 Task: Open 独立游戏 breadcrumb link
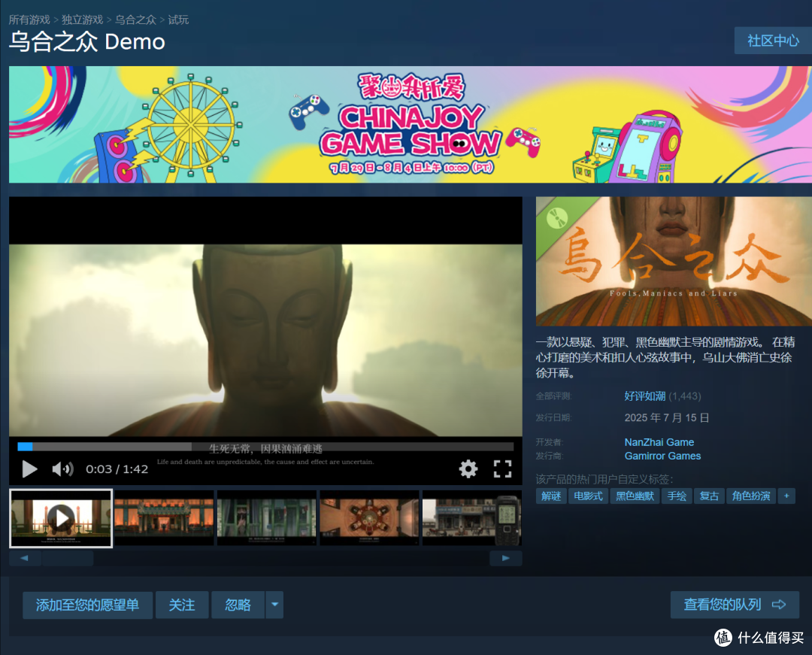(x=83, y=20)
